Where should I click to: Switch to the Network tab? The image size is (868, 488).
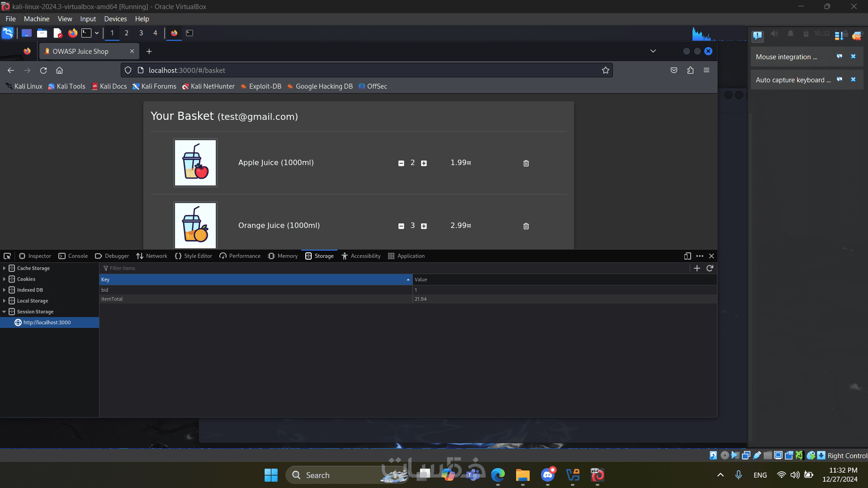[152, 256]
